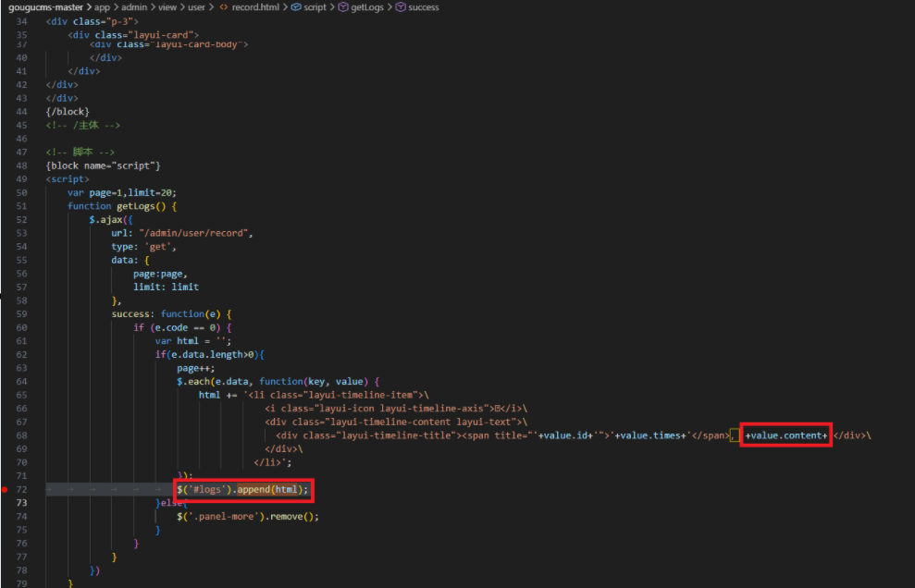Click the success breadcrumb symbol label

point(424,7)
